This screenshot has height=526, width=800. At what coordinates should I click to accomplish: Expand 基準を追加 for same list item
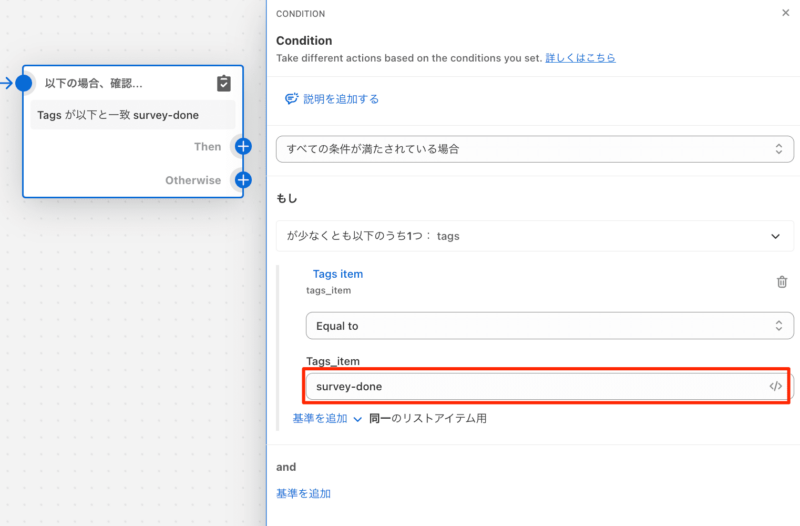click(327, 418)
